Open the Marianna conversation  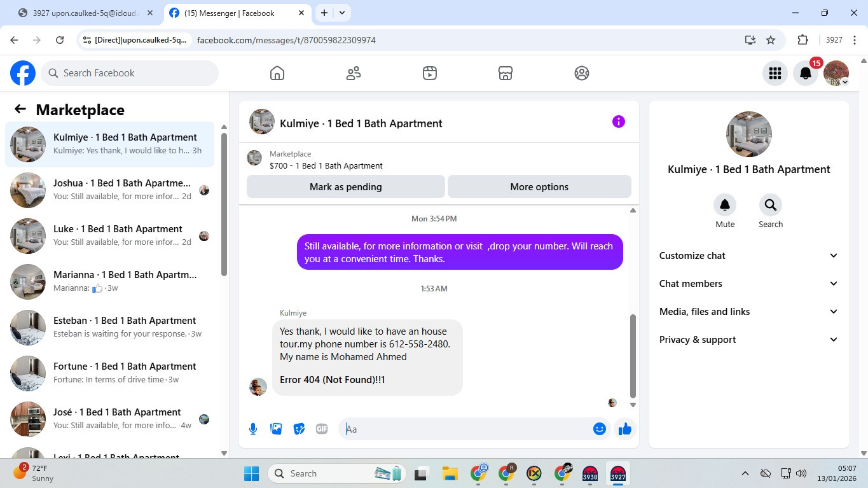pyautogui.click(x=110, y=282)
